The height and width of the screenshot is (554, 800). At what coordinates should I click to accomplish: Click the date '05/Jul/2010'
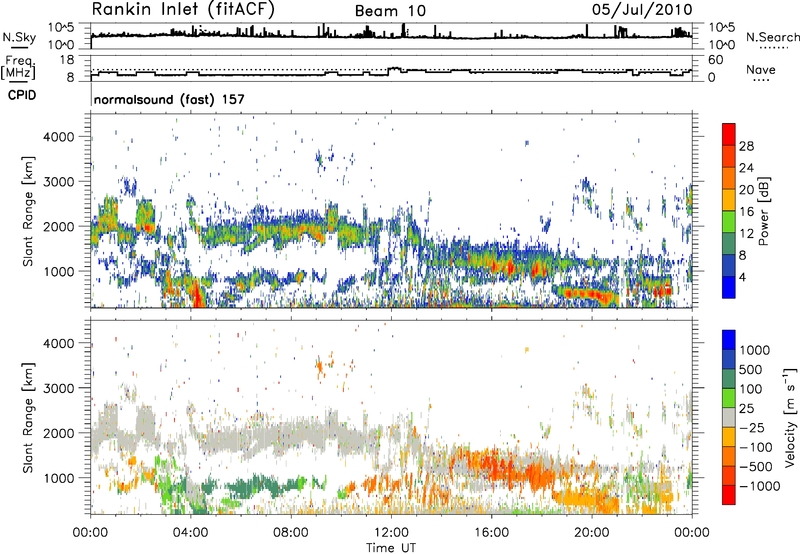(x=642, y=10)
